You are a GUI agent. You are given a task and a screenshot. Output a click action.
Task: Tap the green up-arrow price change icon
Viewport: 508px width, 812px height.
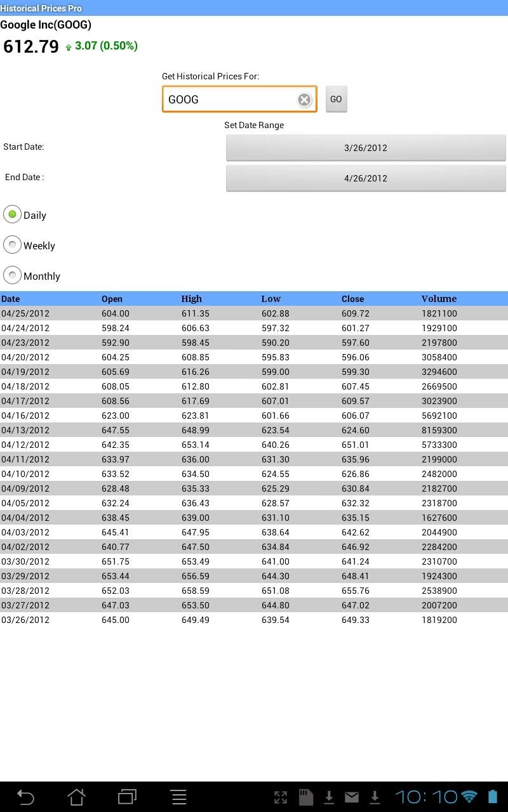click(69, 48)
